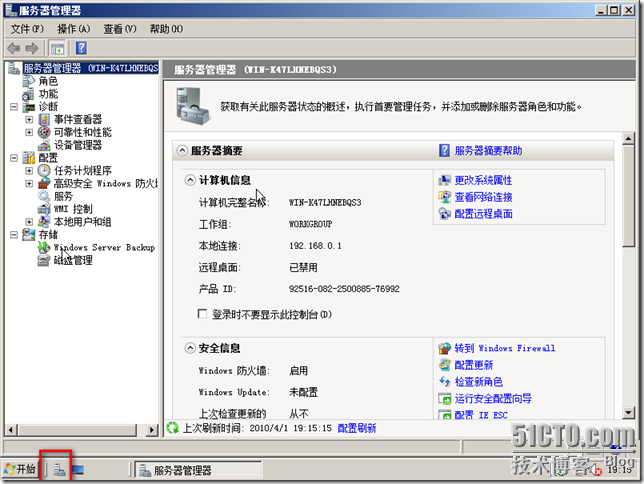Screen dimensions: 644x484
Task: Click the 本地用户和组 icon
Action: (44, 222)
